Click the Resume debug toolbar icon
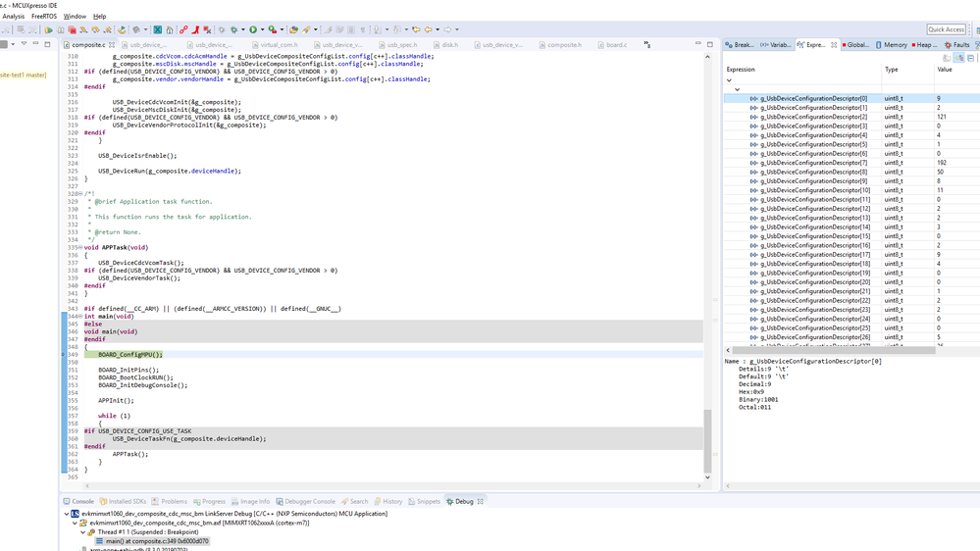Image resolution: width=980 pixels, height=551 pixels. pyautogui.click(x=48, y=30)
